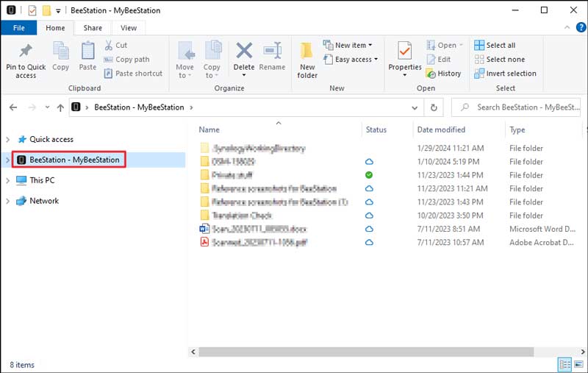Open the Quick Access Toolbar customize dropdown
The height and width of the screenshot is (373, 588).
coord(58,11)
